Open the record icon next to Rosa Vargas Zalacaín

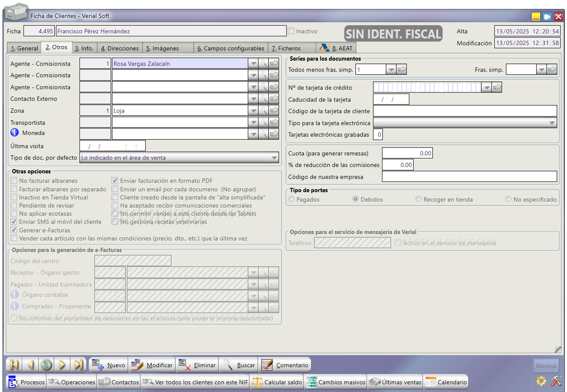click(x=274, y=64)
